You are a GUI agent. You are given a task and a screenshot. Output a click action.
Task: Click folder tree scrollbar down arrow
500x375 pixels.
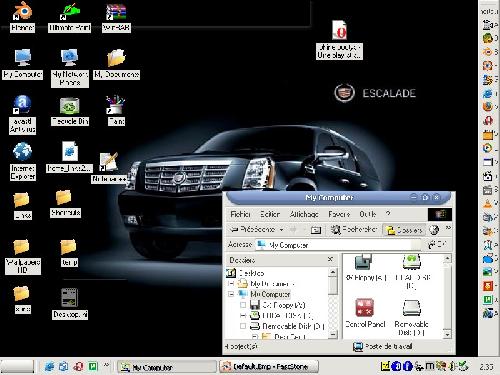coord(333,334)
